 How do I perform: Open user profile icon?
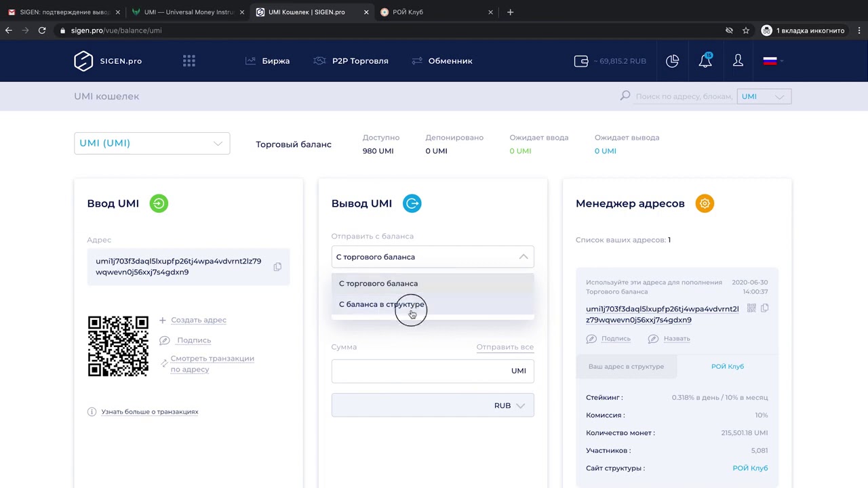[738, 61]
